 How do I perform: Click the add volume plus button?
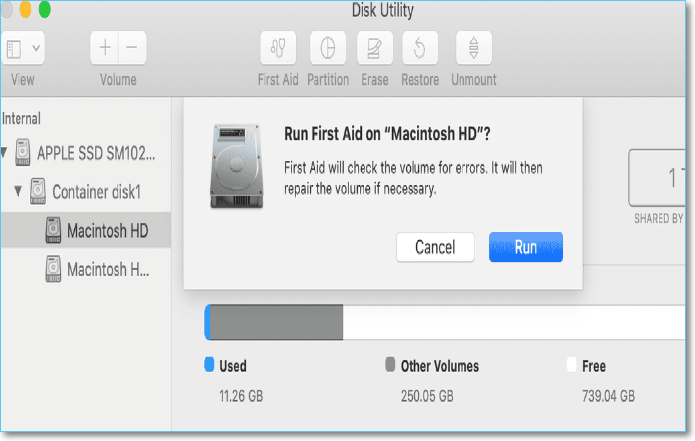point(105,48)
